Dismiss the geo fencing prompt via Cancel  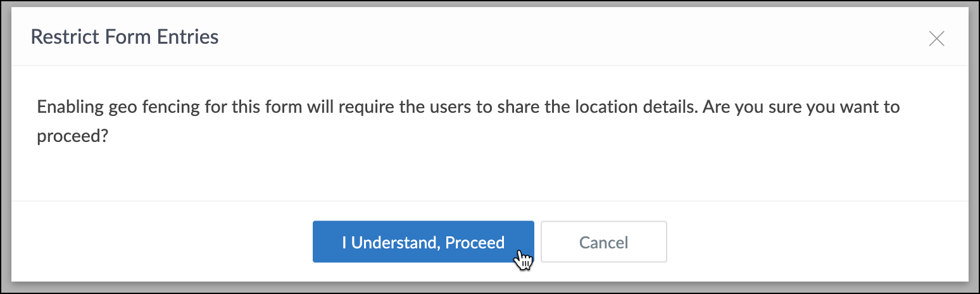click(603, 242)
